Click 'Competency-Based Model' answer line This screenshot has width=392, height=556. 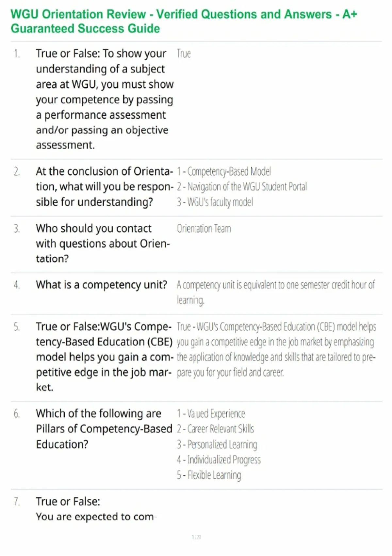click(224, 171)
